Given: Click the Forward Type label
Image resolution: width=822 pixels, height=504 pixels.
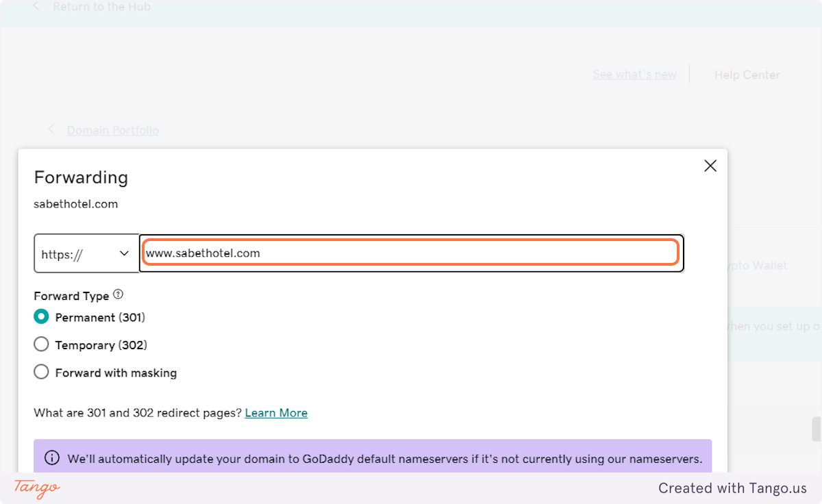Looking at the screenshot, I should click(x=71, y=296).
